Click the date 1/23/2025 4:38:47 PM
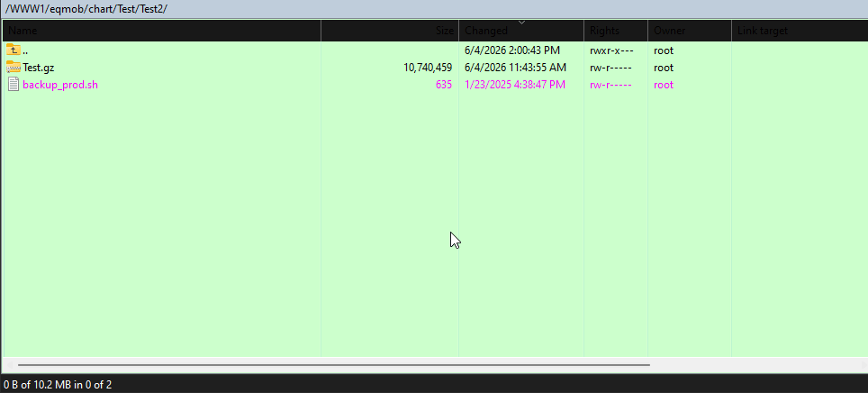This screenshot has width=868, height=393. click(x=515, y=85)
